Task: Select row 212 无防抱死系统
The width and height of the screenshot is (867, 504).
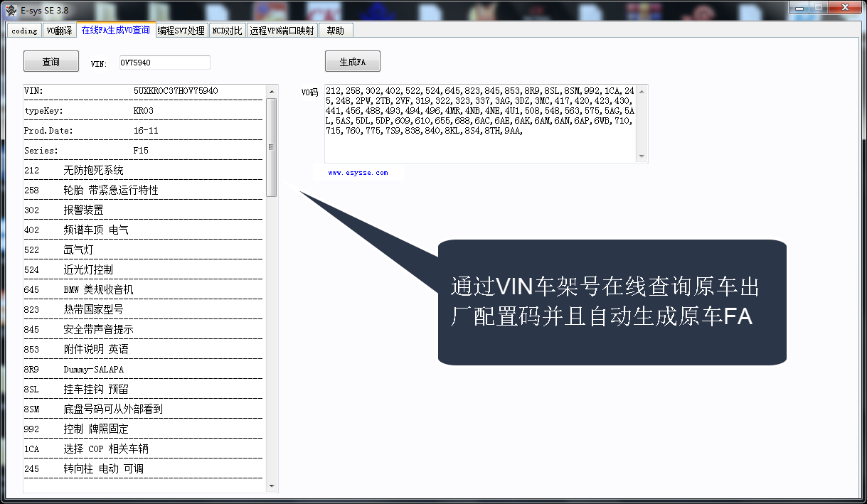Action: point(144,171)
